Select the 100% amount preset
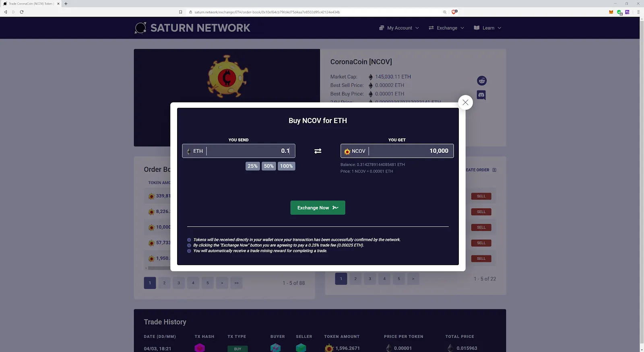This screenshot has height=352, width=644. pyautogui.click(x=286, y=166)
